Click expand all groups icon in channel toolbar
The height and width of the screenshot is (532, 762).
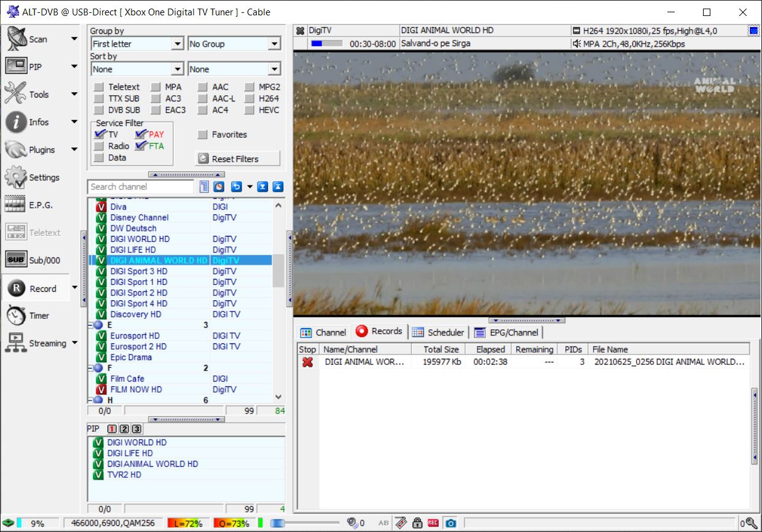coord(263,187)
